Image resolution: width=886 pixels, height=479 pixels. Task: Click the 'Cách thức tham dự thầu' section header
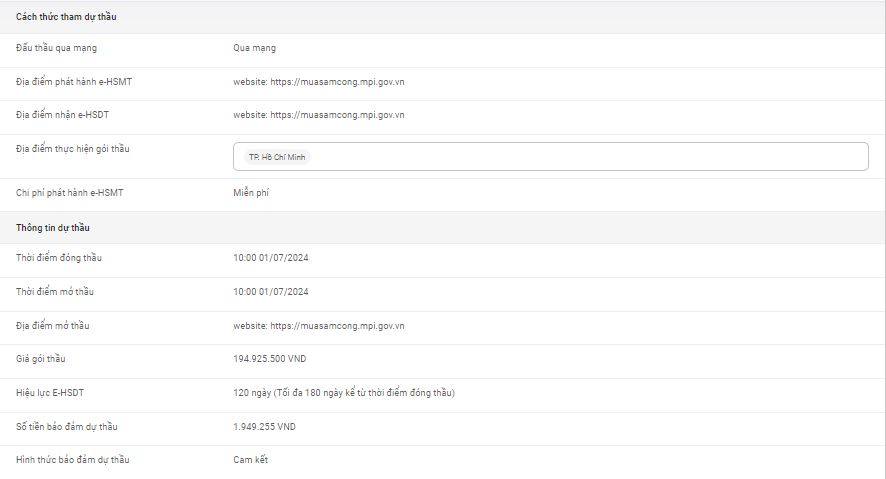click(67, 17)
